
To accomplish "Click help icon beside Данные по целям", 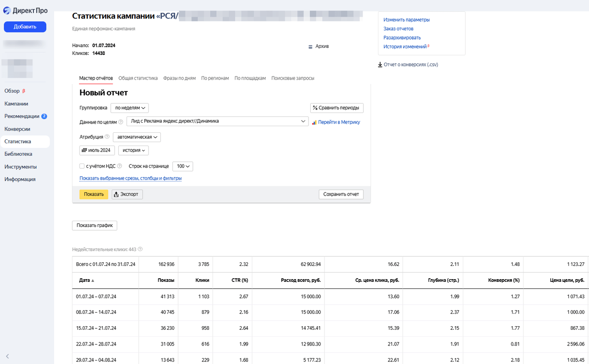I will tap(121, 122).
